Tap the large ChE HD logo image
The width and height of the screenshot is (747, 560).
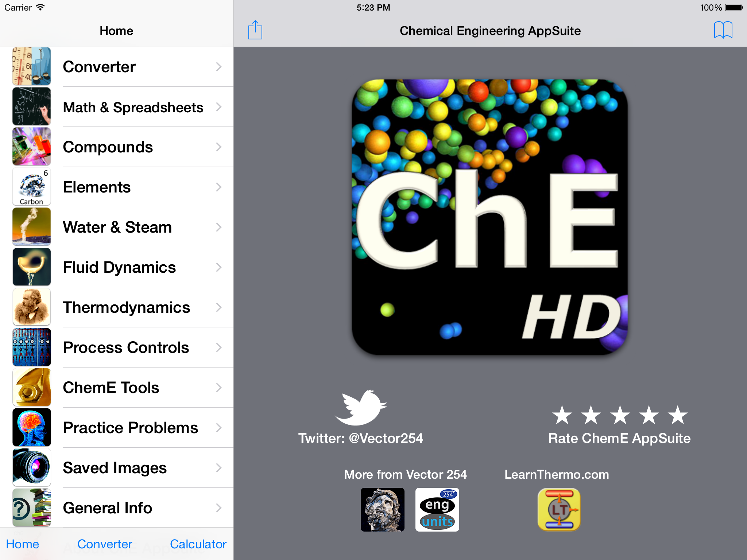tap(490, 217)
